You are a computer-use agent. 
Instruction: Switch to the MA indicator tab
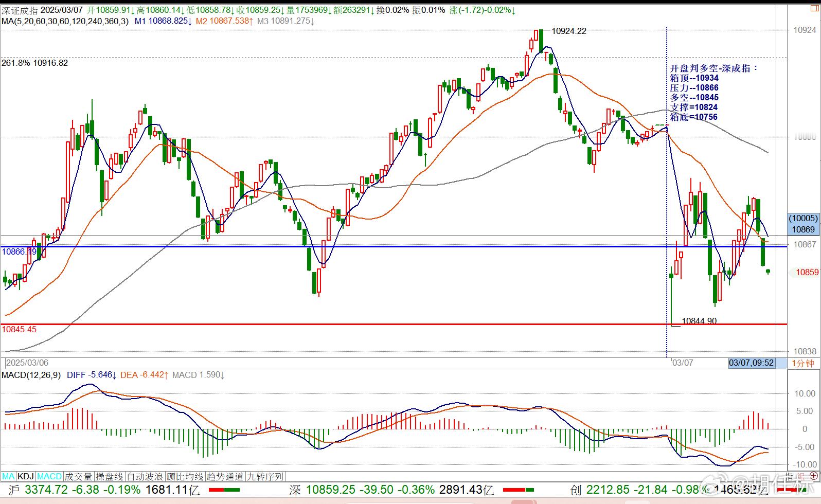(9, 477)
